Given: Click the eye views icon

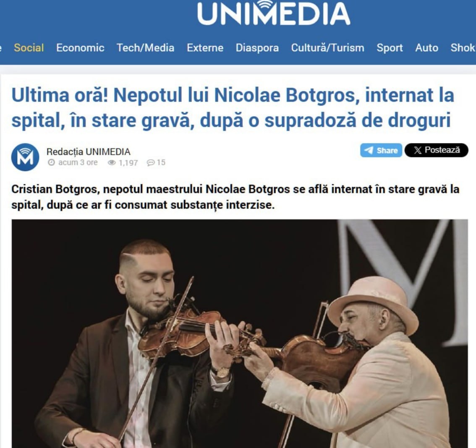Looking at the screenshot, I should tap(112, 163).
